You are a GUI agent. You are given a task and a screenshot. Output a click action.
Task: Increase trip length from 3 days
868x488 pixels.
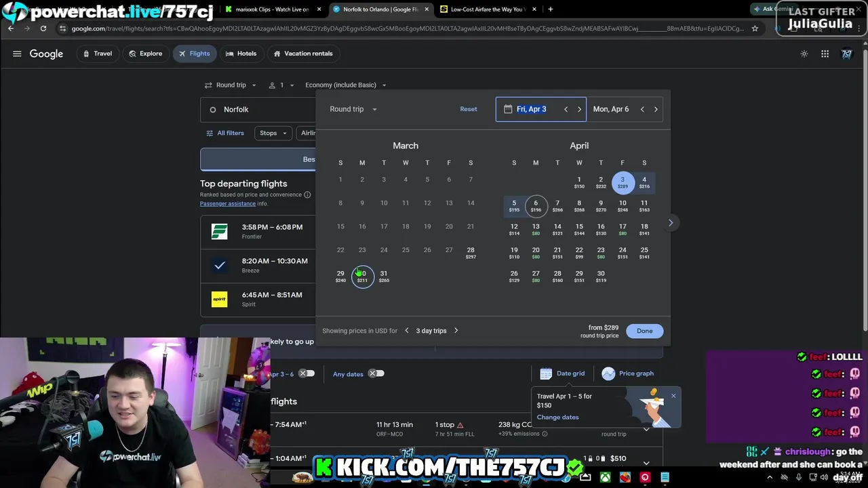(x=456, y=331)
